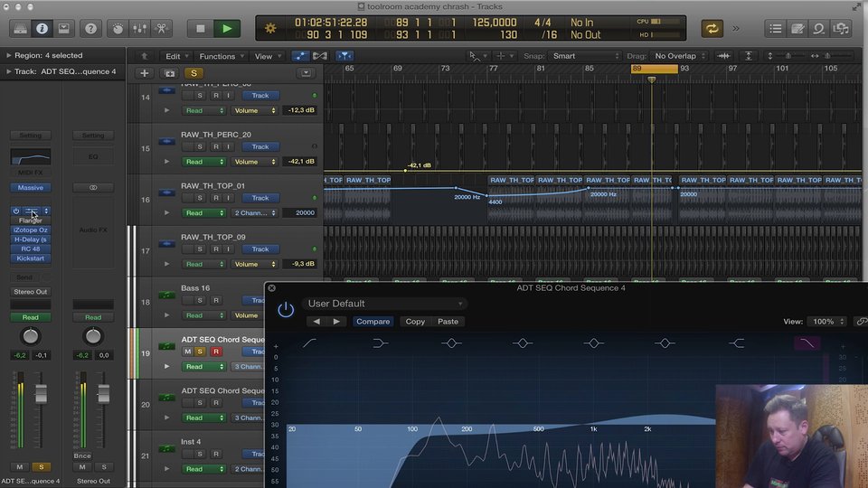The width and height of the screenshot is (868, 488).
Task: Go to previous preset arrow in EQ plugin
Action: 316,322
